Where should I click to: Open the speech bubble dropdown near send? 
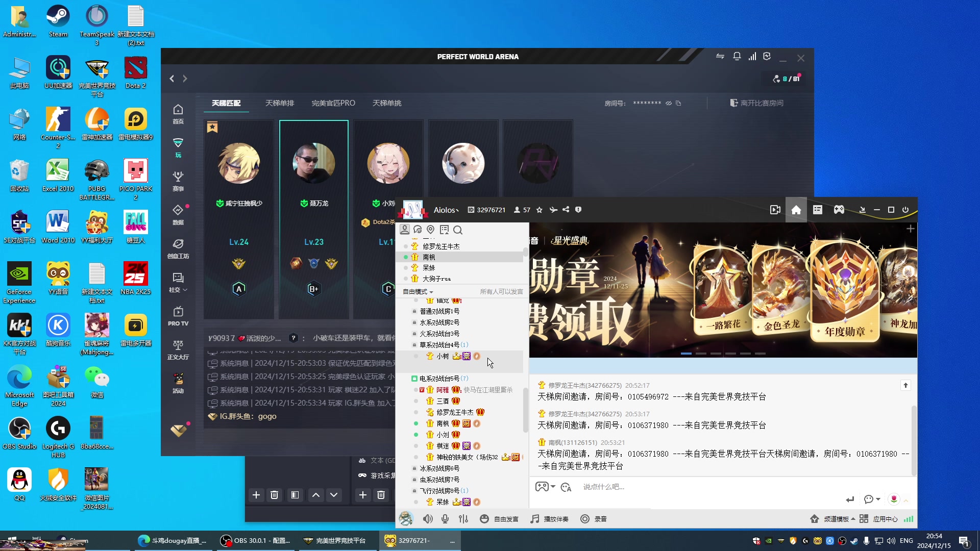[x=872, y=499]
